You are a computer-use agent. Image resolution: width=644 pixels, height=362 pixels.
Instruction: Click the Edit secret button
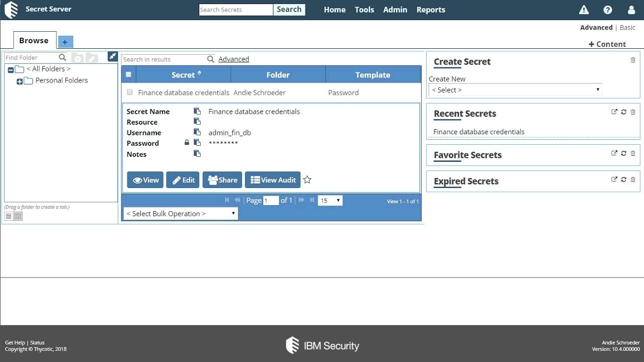[183, 180]
